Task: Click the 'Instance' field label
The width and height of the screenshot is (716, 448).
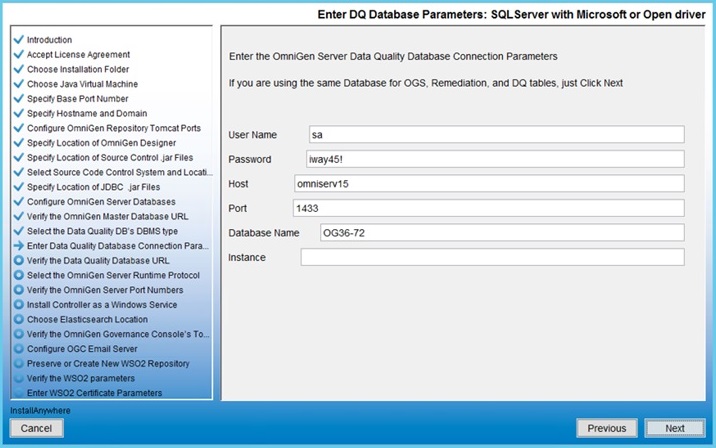Action: click(247, 258)
